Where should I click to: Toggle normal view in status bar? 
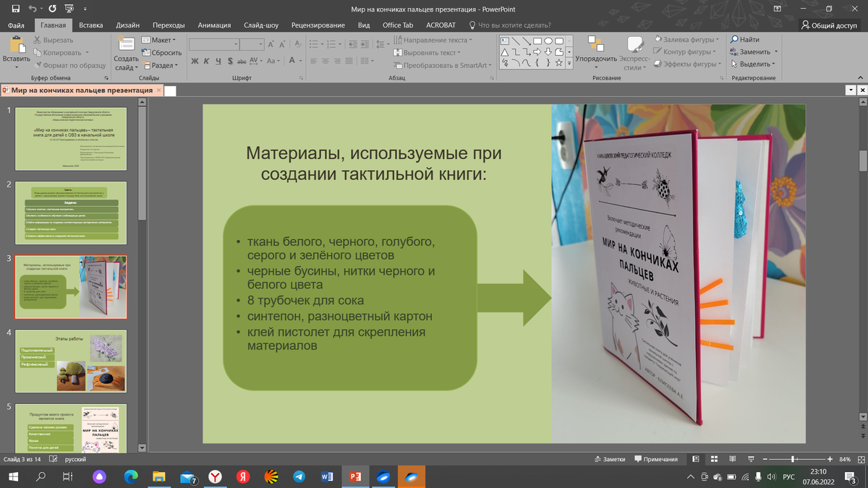pos(695,459)
